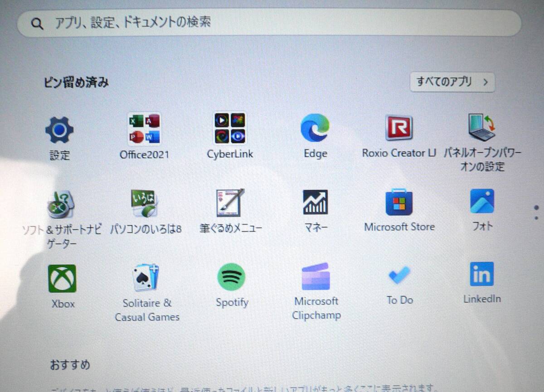The image size is (544, 392).
Task: Open the 設定 settings gear app
Action: click(x=59, y=131)
